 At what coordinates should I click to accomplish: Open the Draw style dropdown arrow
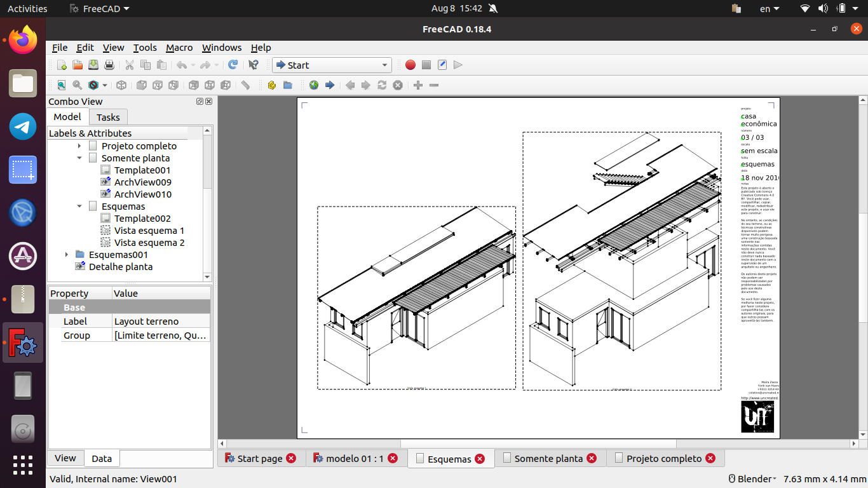pos(105,85)
